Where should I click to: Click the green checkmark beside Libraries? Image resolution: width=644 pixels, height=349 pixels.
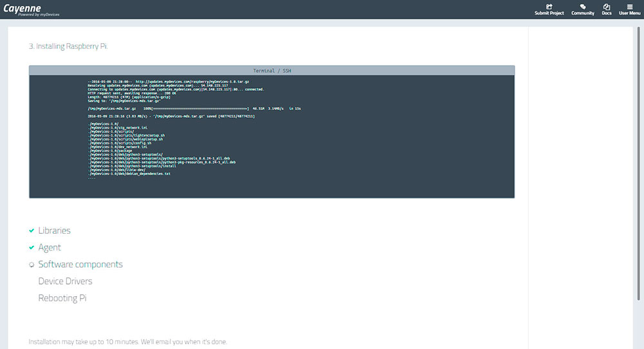32,231
